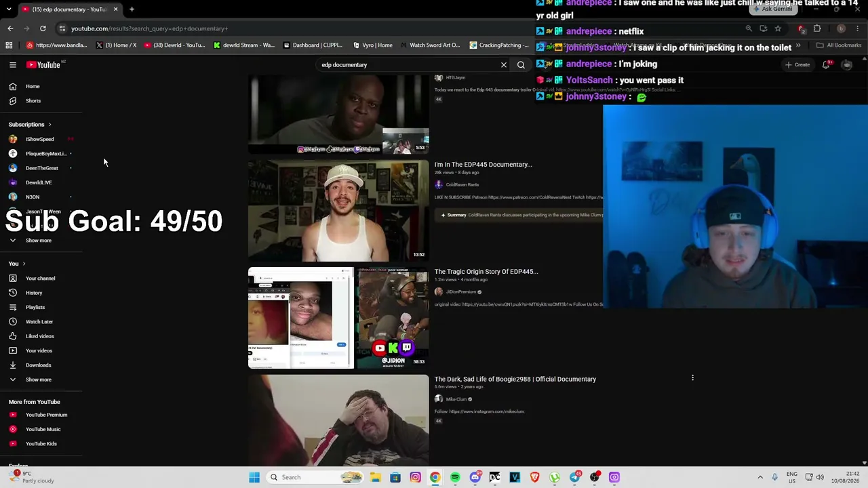Open YouTube Kids from the sidebar

tap(41, 444)
